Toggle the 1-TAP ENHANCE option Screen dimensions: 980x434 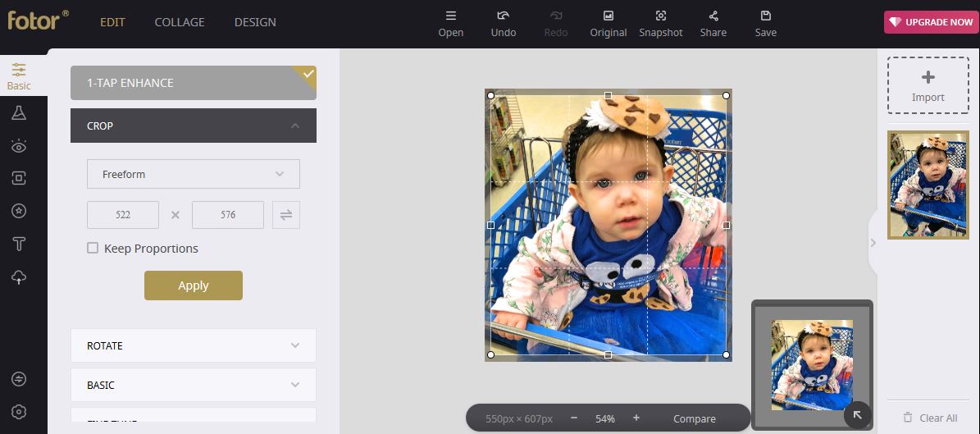tap(193, 83)
